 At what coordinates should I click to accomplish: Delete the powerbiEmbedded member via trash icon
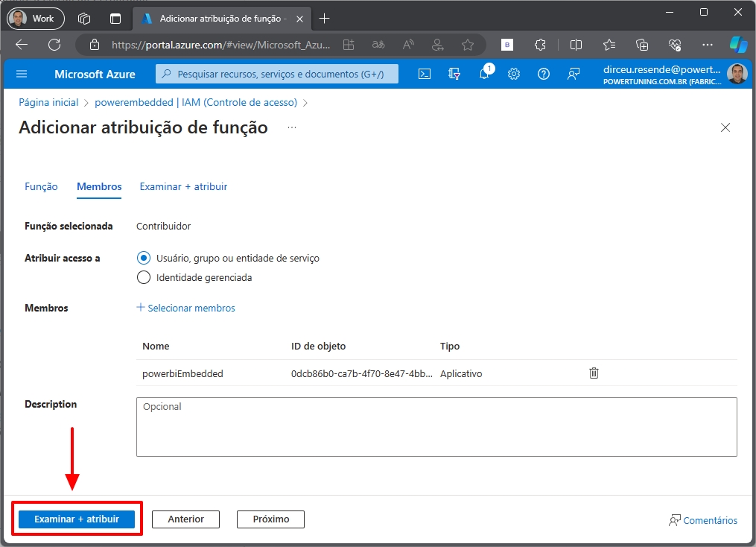[x=594, y=373]
